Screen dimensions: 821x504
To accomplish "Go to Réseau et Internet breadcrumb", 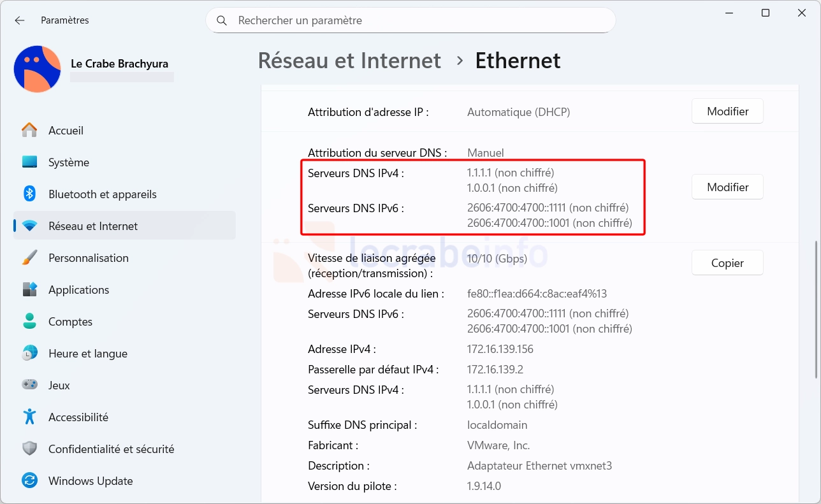I will (x=349, y=61).
